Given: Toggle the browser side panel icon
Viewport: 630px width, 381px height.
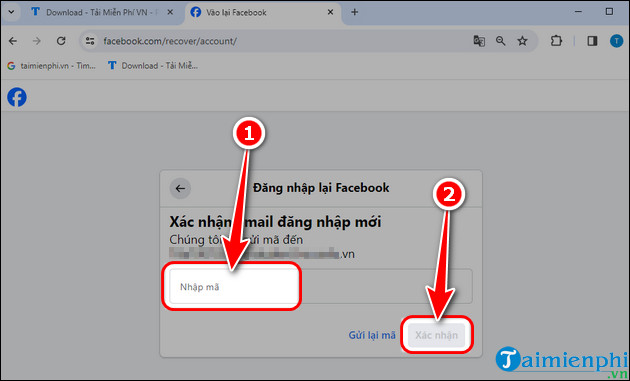Looking at the screenshot, I should pos(592,41).
